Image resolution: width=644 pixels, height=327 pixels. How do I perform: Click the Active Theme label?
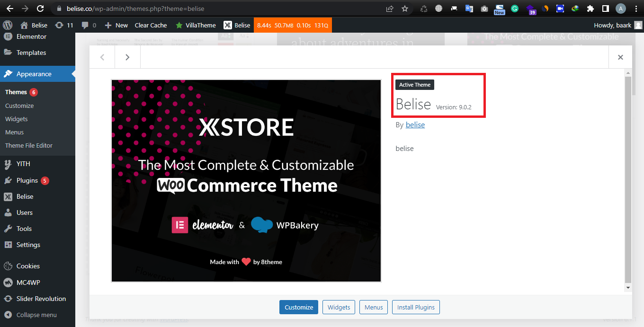pos(415,85)
